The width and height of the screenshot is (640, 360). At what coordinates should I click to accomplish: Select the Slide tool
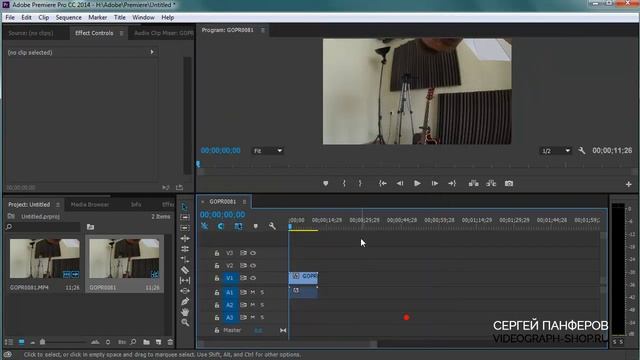[x=184, y=291]
